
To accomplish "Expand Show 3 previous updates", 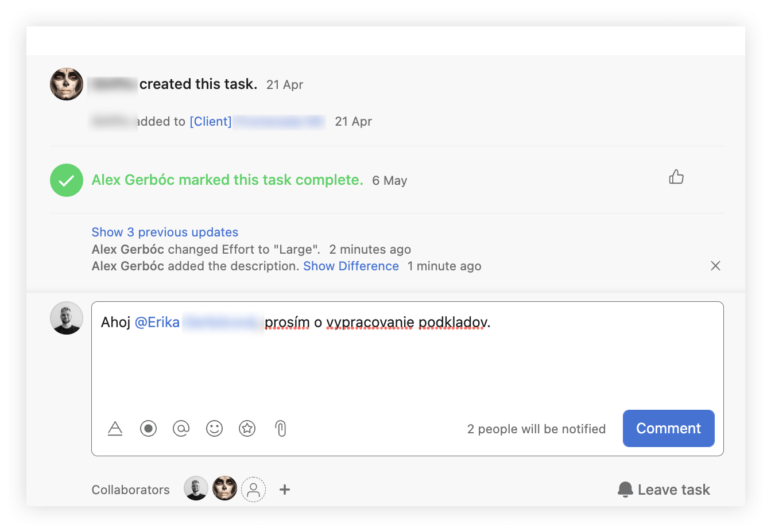I will pos(165,232).
